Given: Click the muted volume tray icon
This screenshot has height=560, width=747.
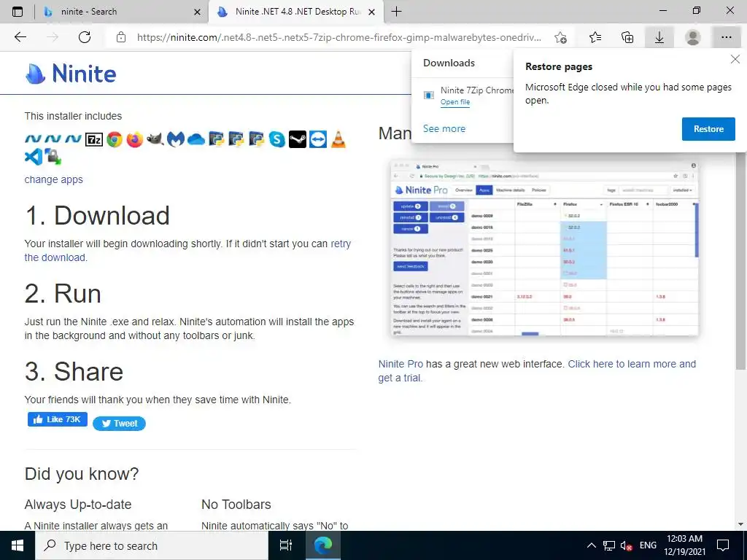Looking at the screenshot, I should point(626,545).
